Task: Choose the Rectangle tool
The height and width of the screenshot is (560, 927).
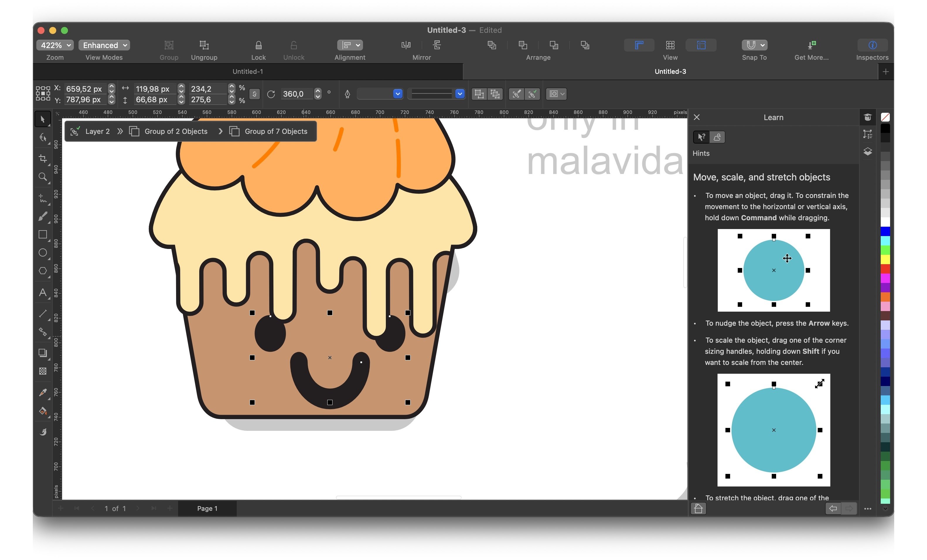Action: tap(42, 235)
